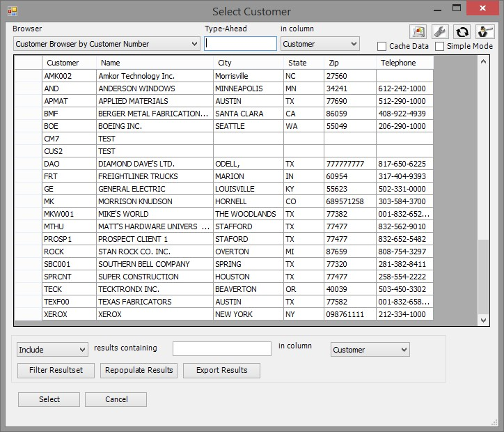
Task: Click the SEATTLE city cell
Action: point(248,126)
